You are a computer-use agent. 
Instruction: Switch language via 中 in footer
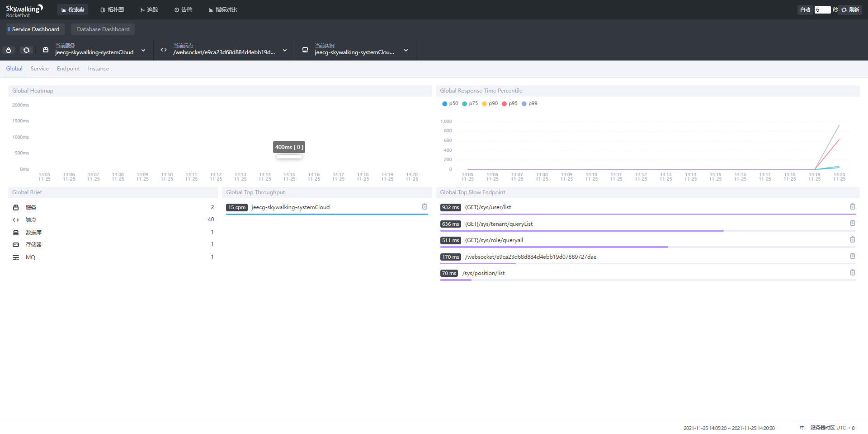click(802, 428)
